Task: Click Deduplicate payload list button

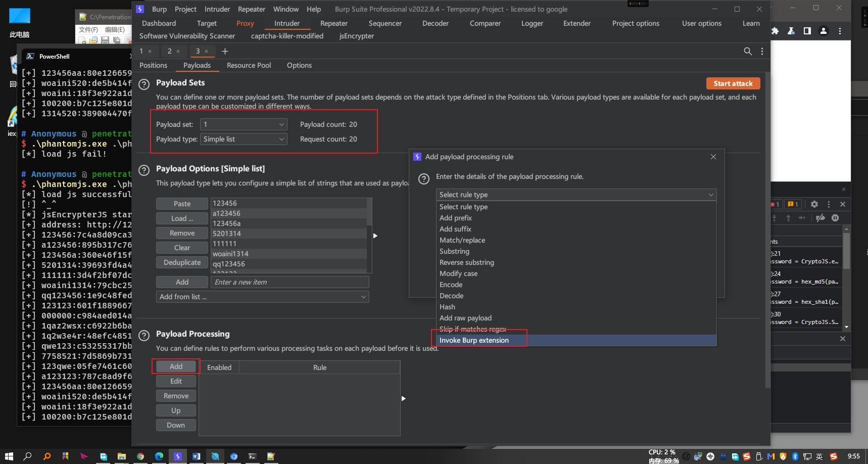Action: click(182, 262)
